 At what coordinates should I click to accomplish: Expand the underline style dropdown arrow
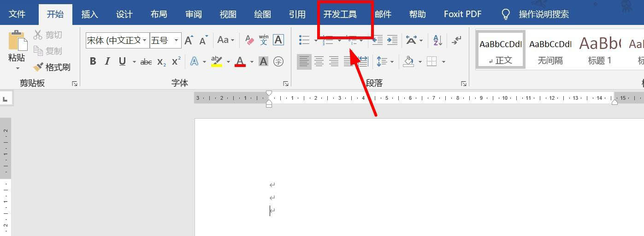[x=134, y=62]
